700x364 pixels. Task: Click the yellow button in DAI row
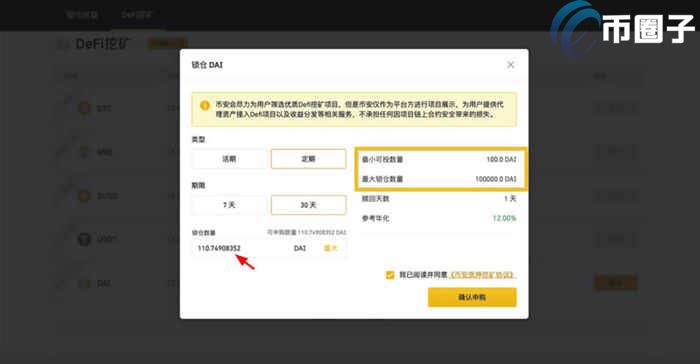tap(616, 284)
